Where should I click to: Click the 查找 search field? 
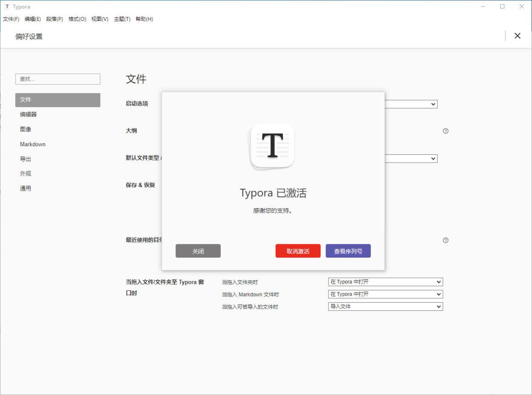coord(58,79)
